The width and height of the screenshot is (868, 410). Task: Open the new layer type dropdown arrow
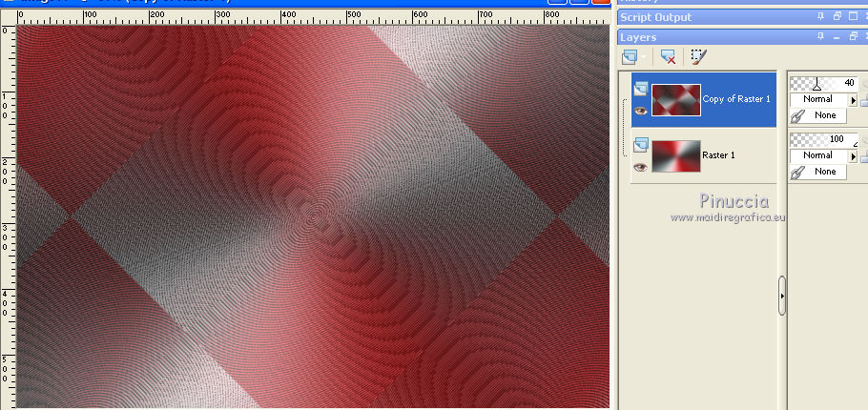click(643, 56)
